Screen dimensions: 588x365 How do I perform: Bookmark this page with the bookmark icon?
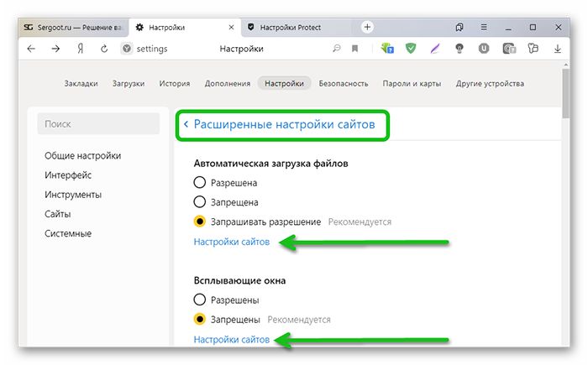pyautogui.click(x=354, y=49)
